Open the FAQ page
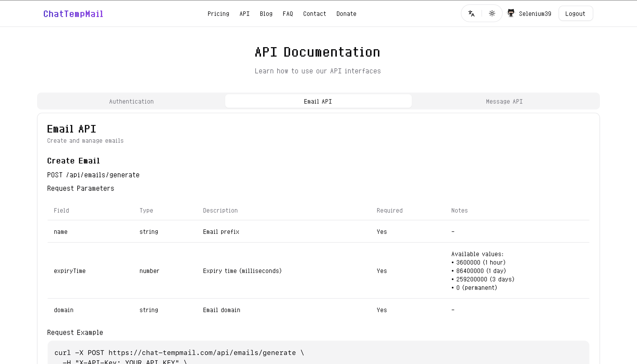This screenshot has height=364, width=637. (288, 14)
